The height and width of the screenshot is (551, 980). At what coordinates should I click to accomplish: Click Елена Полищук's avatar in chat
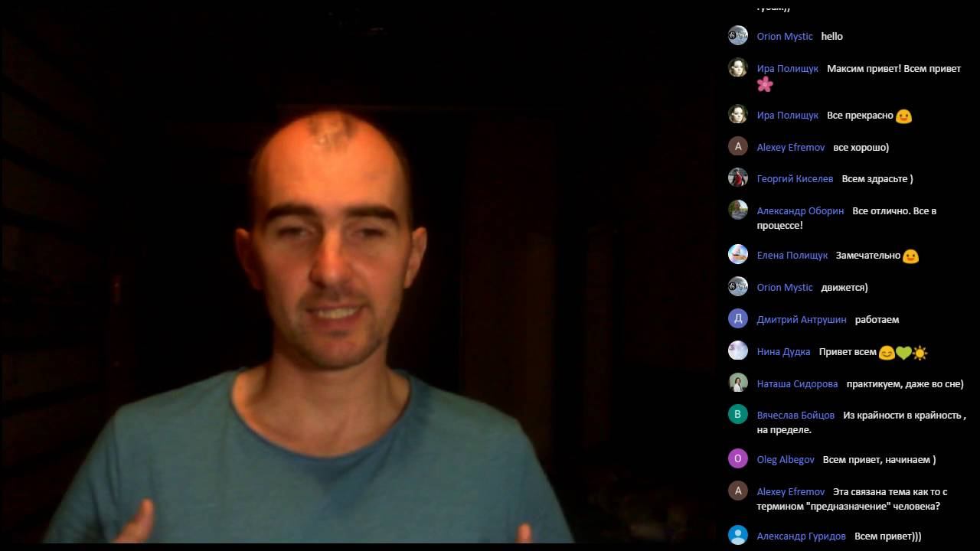[x=737, y=254]
